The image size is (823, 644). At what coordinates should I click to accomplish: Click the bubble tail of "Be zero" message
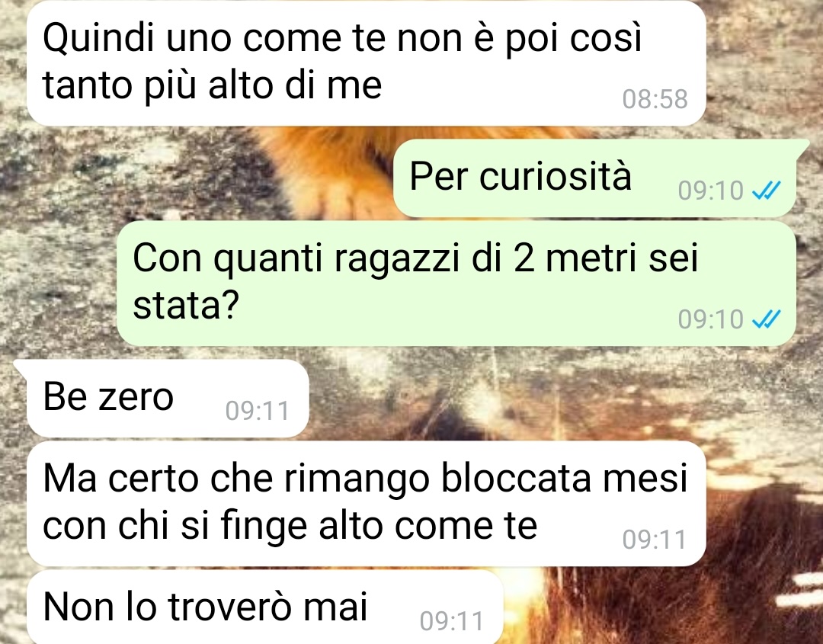coord(21,368)
